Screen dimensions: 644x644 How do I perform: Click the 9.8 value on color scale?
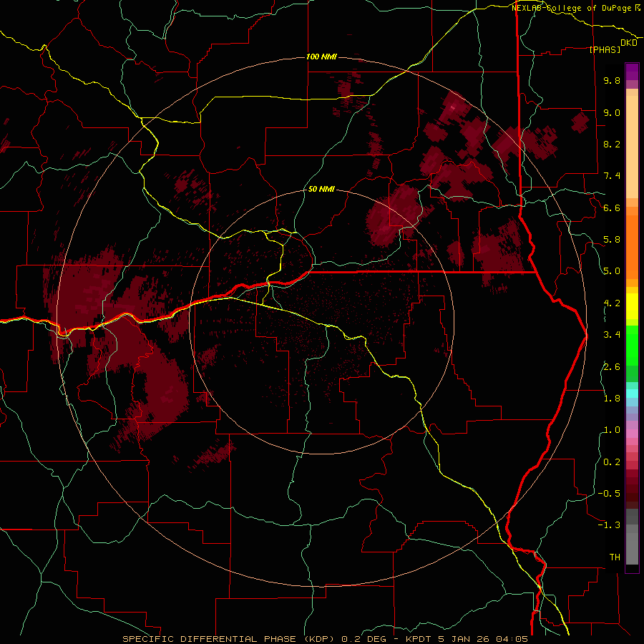tap(612, 80)
